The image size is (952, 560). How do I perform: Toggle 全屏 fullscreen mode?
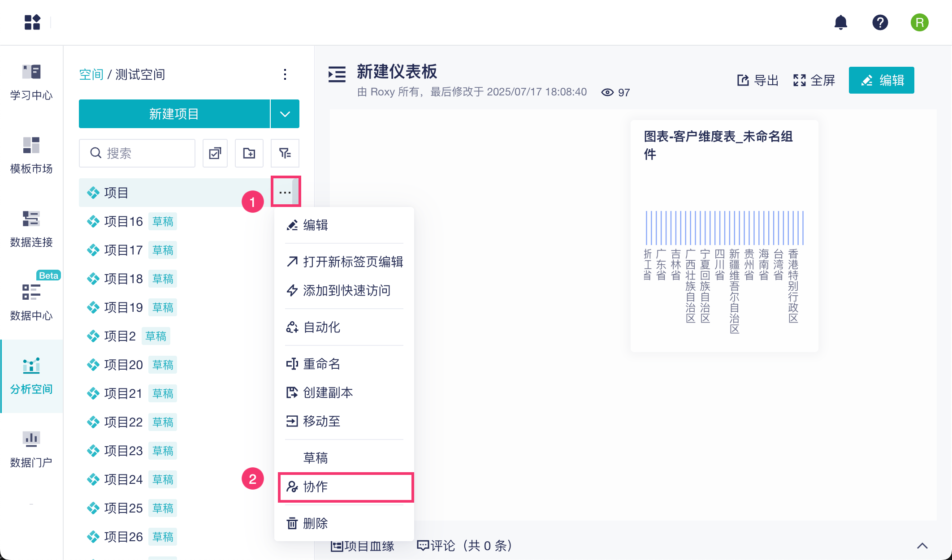[814, 81]
